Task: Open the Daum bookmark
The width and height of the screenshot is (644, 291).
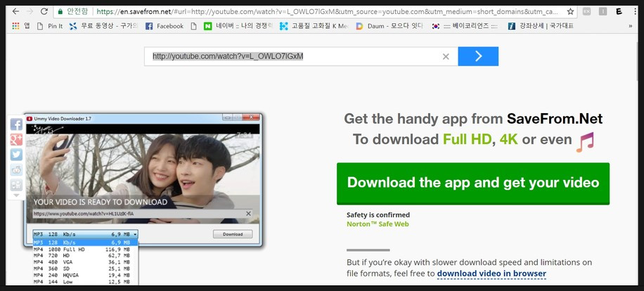Action: 389,26
